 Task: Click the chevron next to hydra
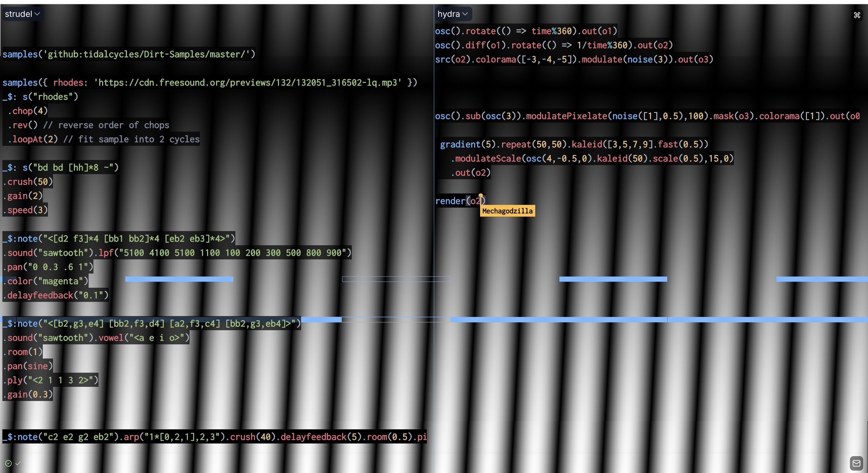465,14
